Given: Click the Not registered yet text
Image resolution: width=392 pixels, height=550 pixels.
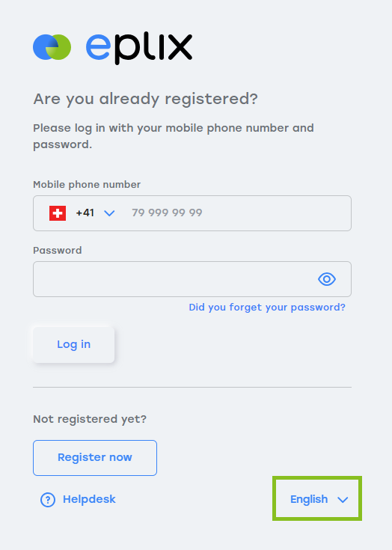Looking at the screenshot, I should click(x=90, y=419).
